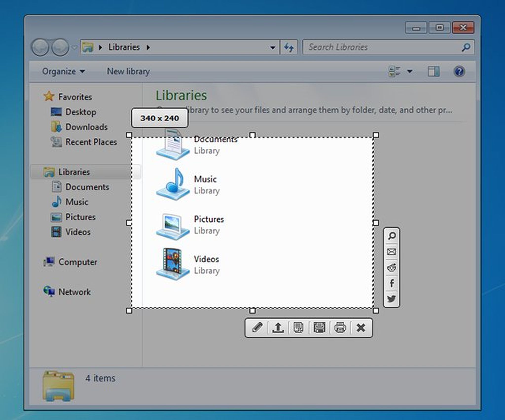
Task: Share screenshot on Twitter
Action: coord(392,299)
